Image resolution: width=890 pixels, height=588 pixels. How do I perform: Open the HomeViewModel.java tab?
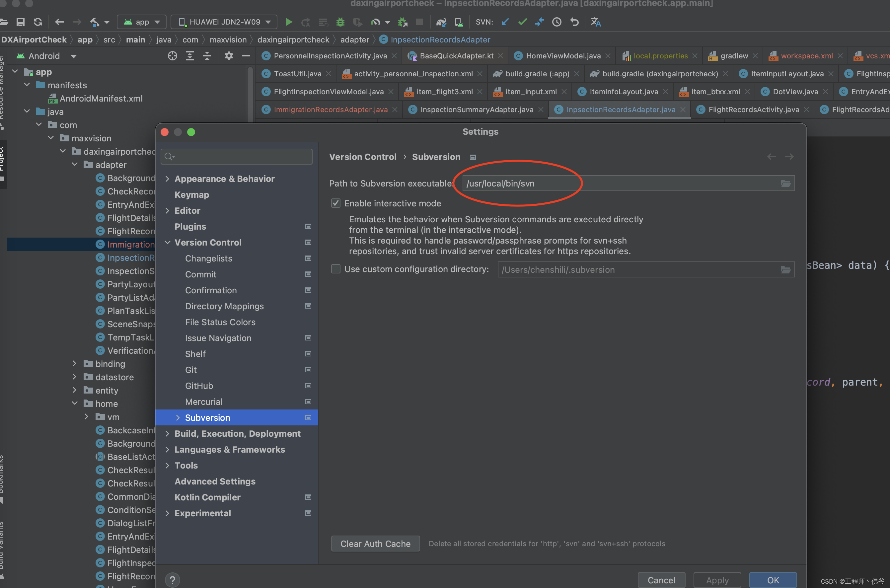click(x=563, y=56)
